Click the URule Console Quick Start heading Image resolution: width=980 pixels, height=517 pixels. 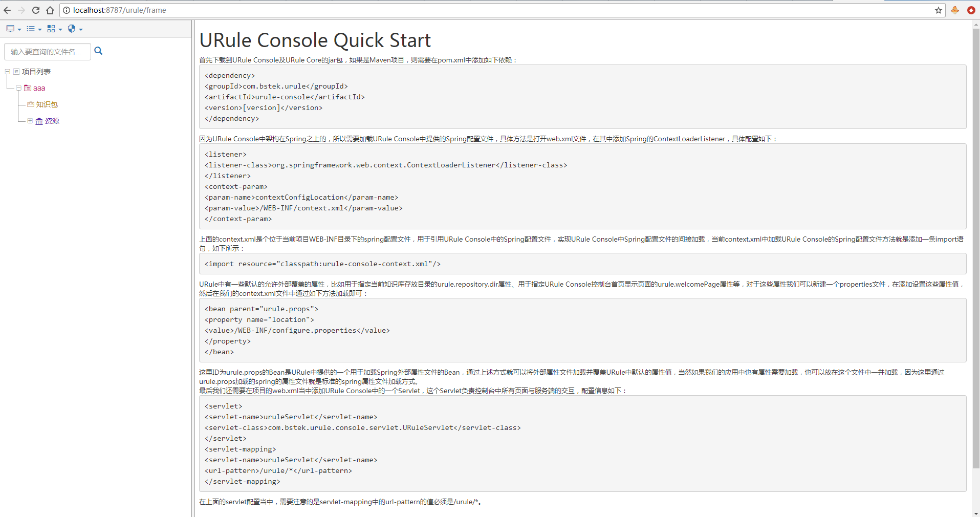click(x=315, y=40)
